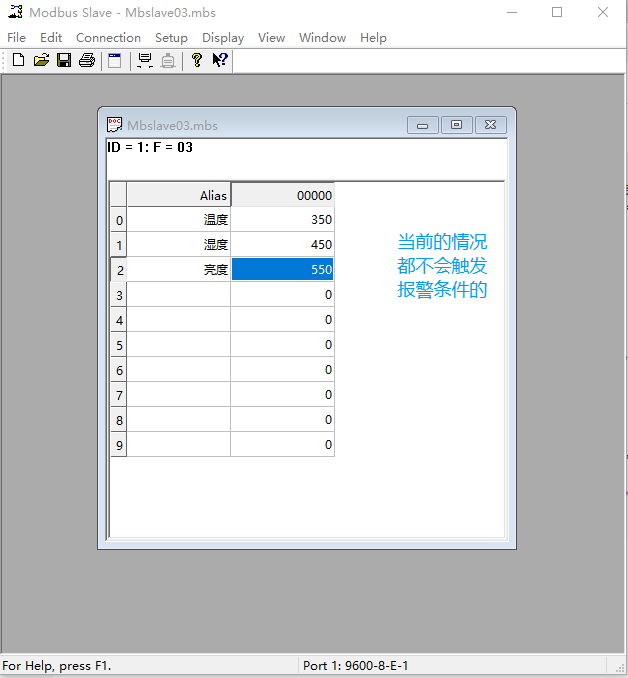The height and width of the screenshot is (678, 628).
Task: Close the Mbslave03.mbs child window
Action: tap(490, 125)
